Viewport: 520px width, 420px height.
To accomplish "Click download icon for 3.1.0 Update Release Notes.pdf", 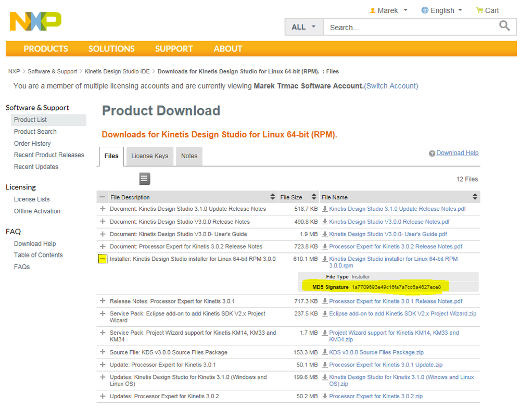I will 325,209.
